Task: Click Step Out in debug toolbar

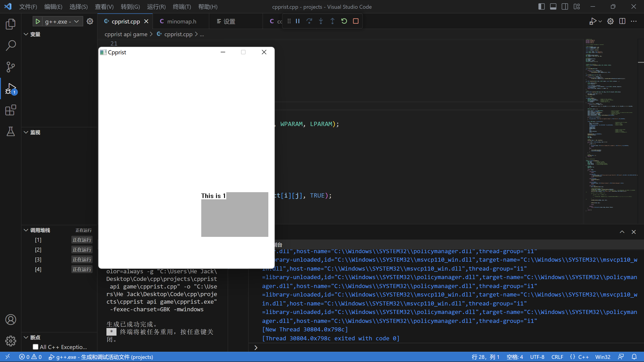Action: (x=333, y=21)
